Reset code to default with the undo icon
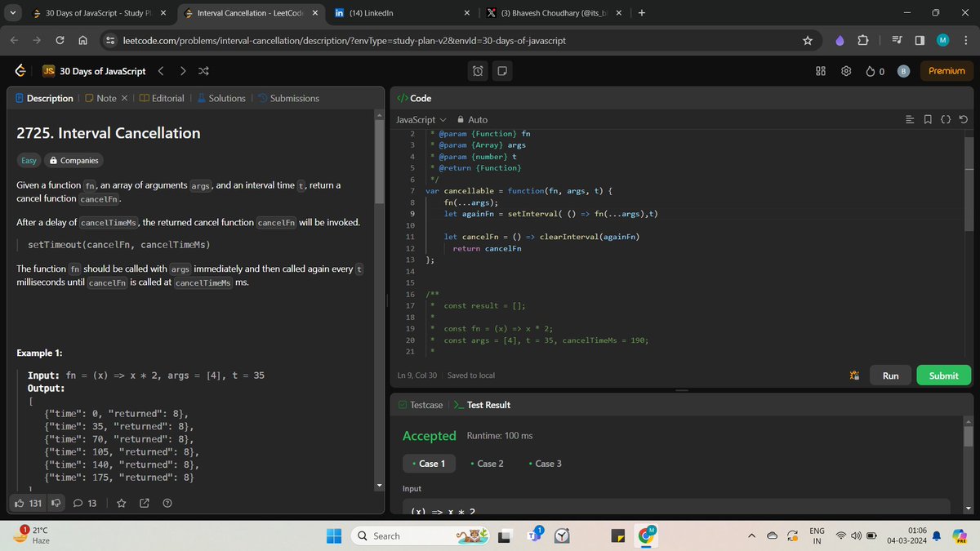This screenshot has width=980, height=551. pos(964,119)
